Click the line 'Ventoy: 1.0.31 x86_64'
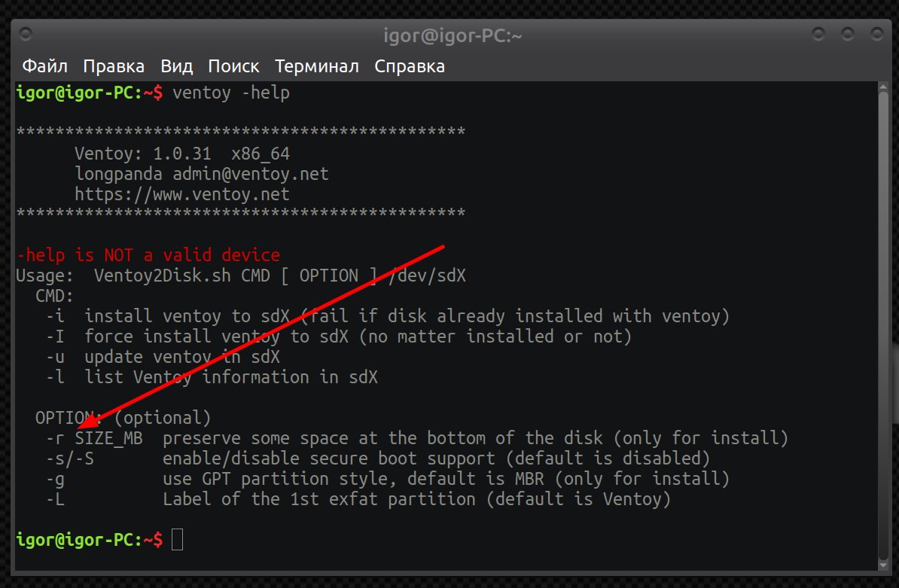The width and height of the screenshot is (899, 588). pyautogui.click(x=182, y=154)
